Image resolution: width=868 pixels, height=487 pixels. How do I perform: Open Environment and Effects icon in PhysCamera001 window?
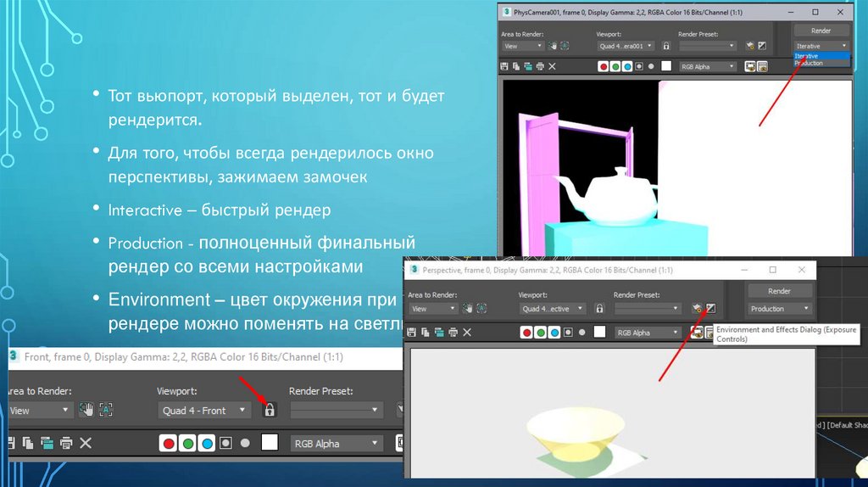[x=762, y=46]
